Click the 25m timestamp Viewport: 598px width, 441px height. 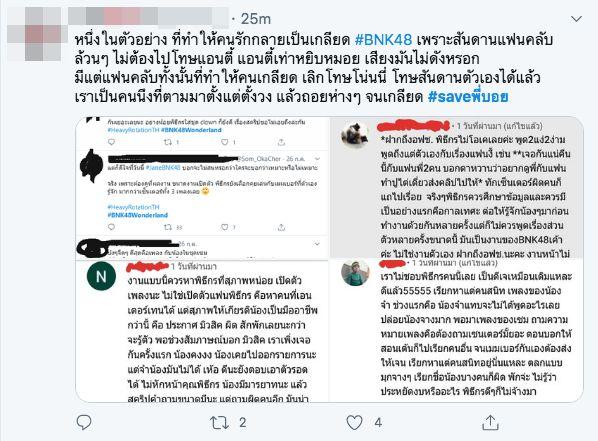pos(256,19)
